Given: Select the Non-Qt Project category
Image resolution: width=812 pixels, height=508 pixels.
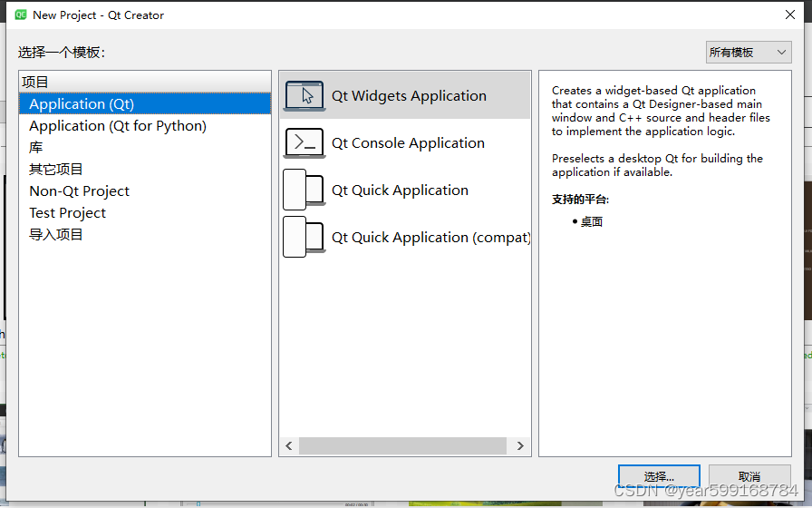Looking at the screenshot, I should tap(145, 190).
